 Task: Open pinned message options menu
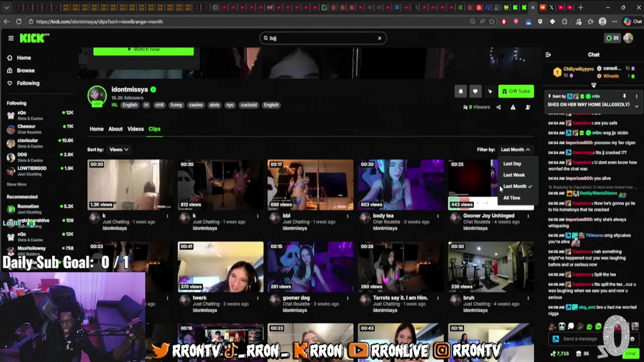pyautogui.click(x=636, y=96)
